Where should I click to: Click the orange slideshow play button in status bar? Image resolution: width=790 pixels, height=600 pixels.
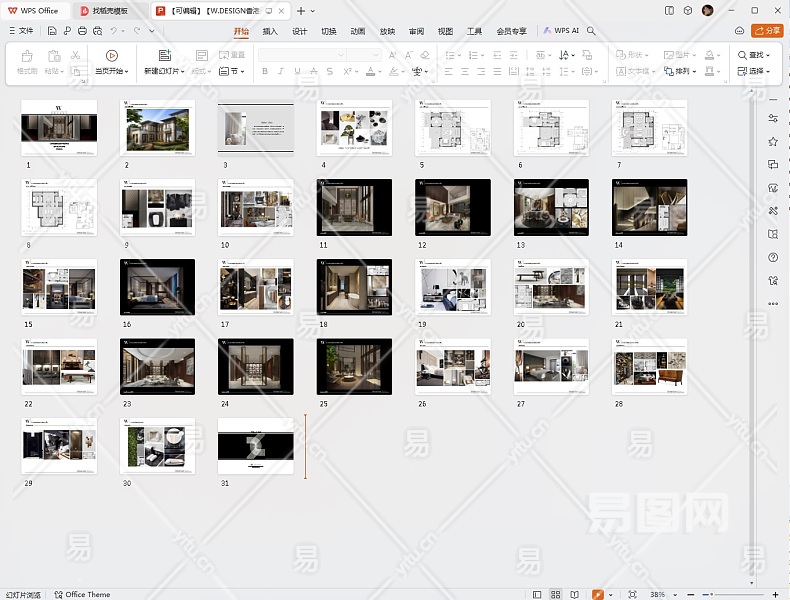coord(598,594)
